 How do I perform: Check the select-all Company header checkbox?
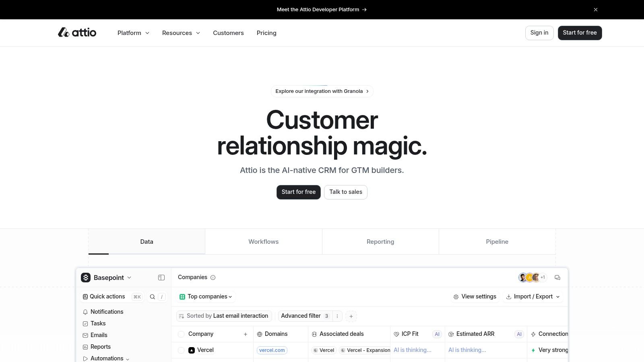point(181,334)
